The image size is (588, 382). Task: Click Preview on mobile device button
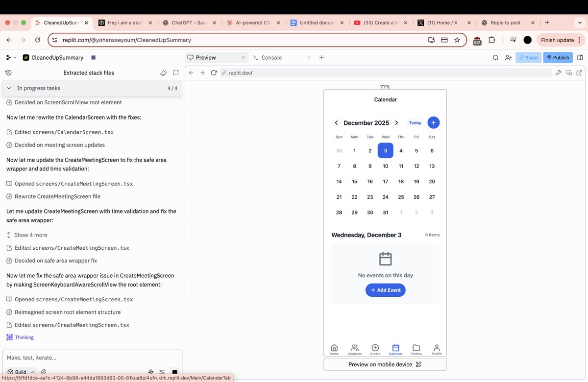pyautogui.click(x=385, y=364)
